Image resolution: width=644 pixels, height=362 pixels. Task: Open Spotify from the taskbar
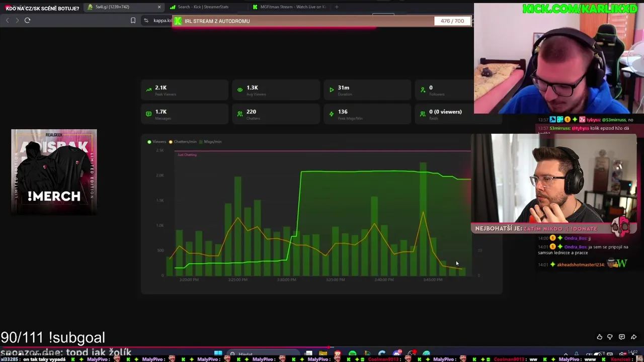(x=352, y=354)
